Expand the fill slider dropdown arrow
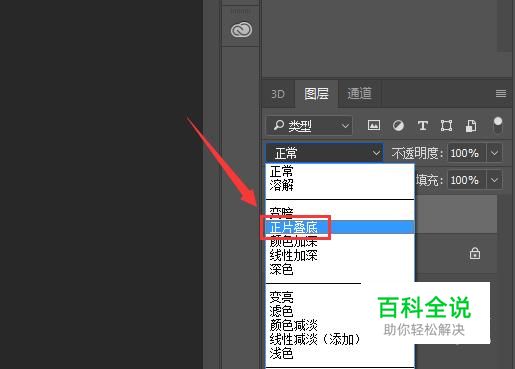This screenshot has width=515, height=369. pos(494,180)
